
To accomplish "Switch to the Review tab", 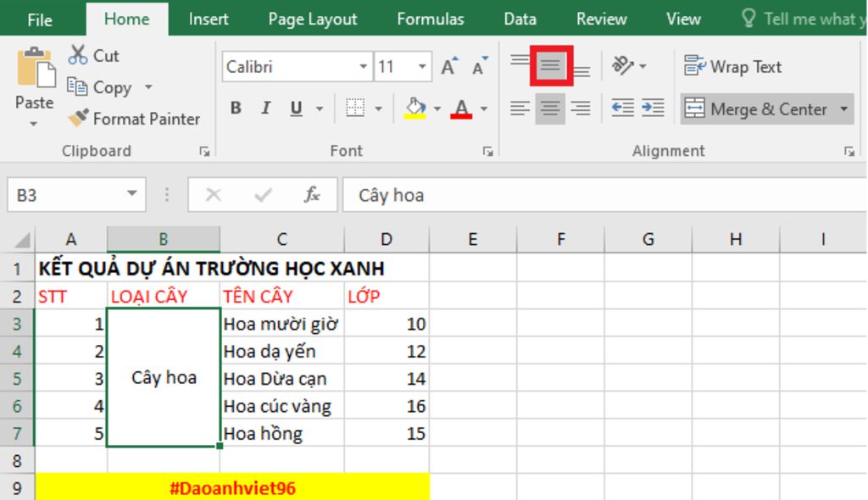I will click(x=601, y=19).
